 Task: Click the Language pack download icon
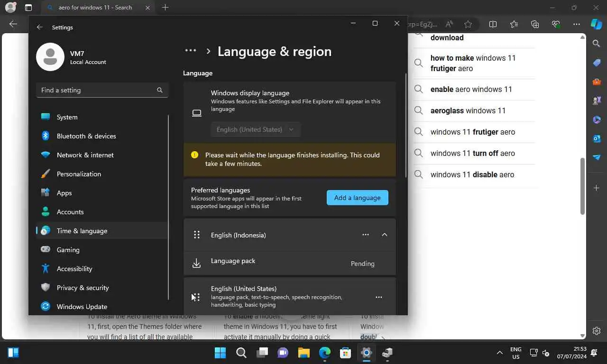click(x=197, y=264)
